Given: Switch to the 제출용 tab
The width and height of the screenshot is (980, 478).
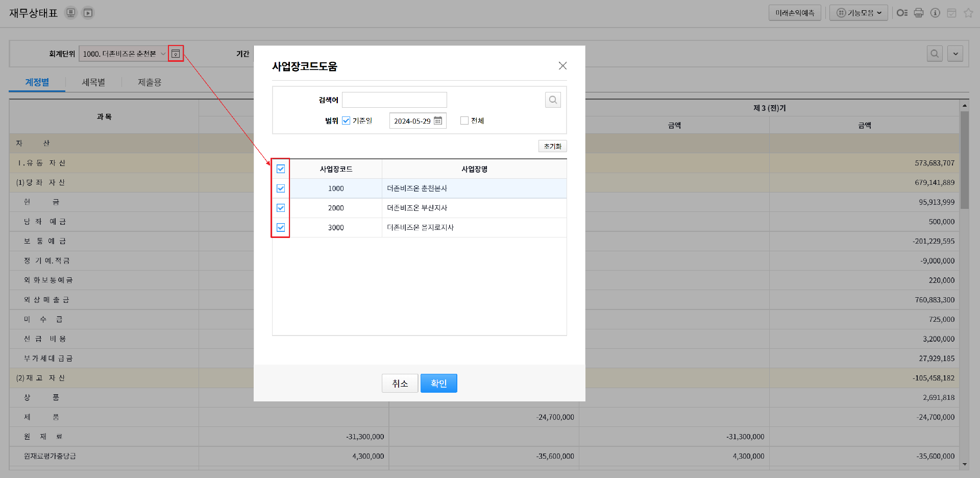Looking at the screenshot, I should (150, 82).
